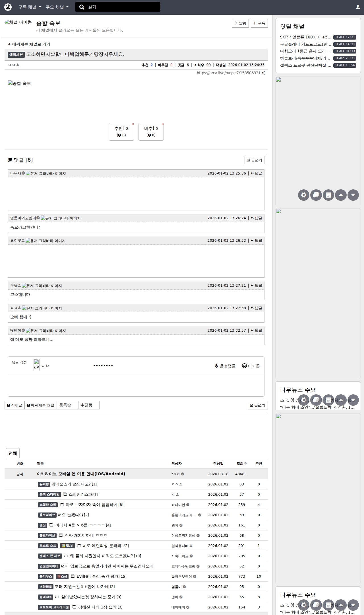This screenshot has height=615, width=364.
Task: Click the 원신 category badge
Action: [43, 525]
